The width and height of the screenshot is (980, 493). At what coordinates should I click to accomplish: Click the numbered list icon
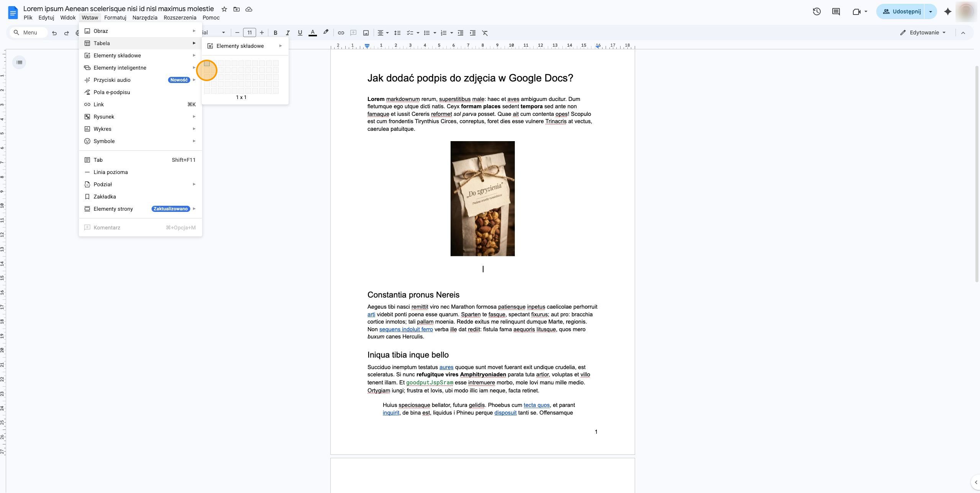(x=444, y=33)
